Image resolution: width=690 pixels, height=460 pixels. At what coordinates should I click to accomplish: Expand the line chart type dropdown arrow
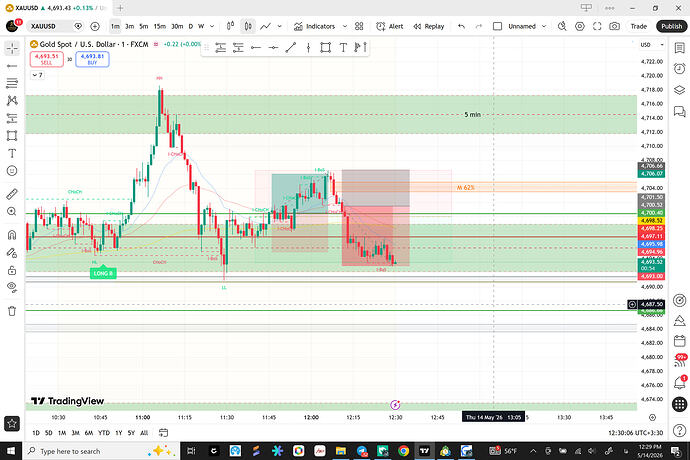click(x=279, y=26)
